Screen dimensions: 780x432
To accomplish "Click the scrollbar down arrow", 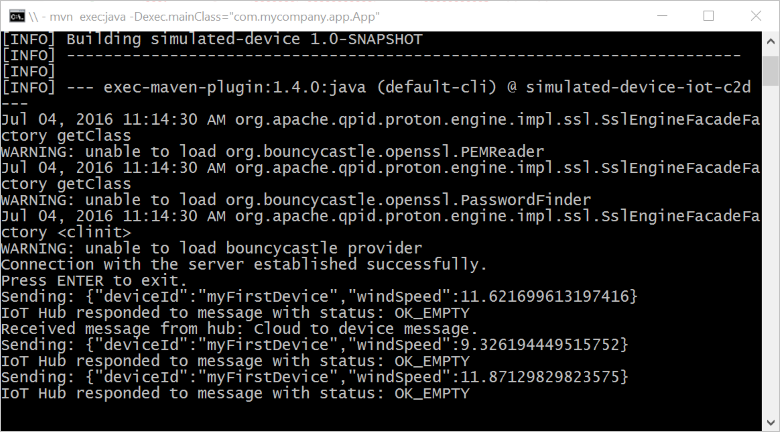I will pos(770,422).
